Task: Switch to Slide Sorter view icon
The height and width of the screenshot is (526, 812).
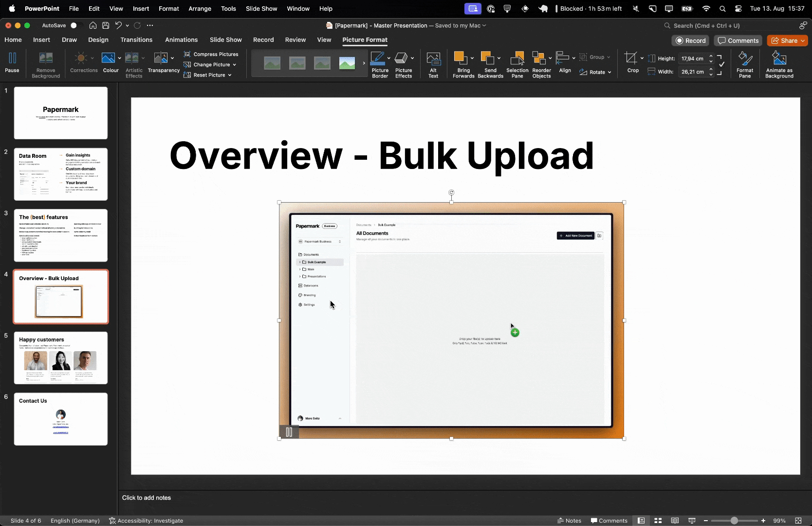Action: [x=658, y=521]
